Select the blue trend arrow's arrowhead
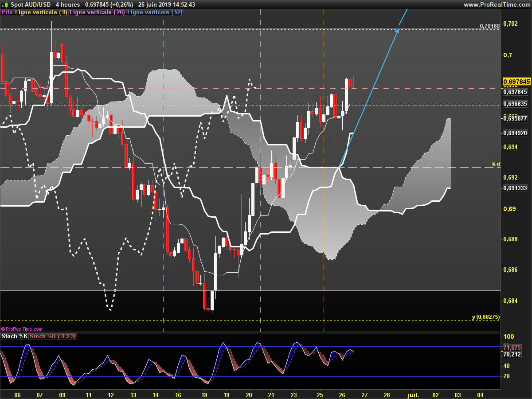Viewport: 532px width, 399px height. click(398, 30)
